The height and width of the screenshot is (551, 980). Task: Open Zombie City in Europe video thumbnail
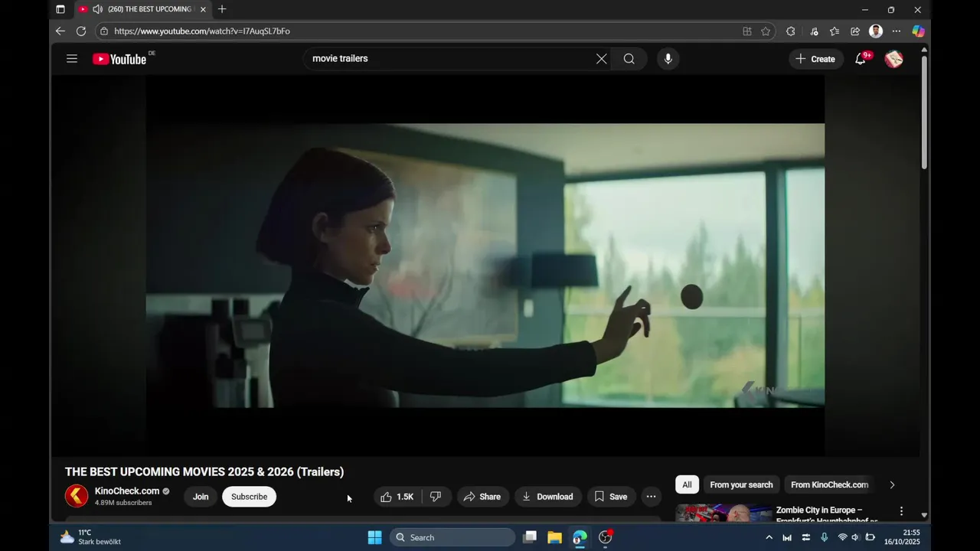724,513
